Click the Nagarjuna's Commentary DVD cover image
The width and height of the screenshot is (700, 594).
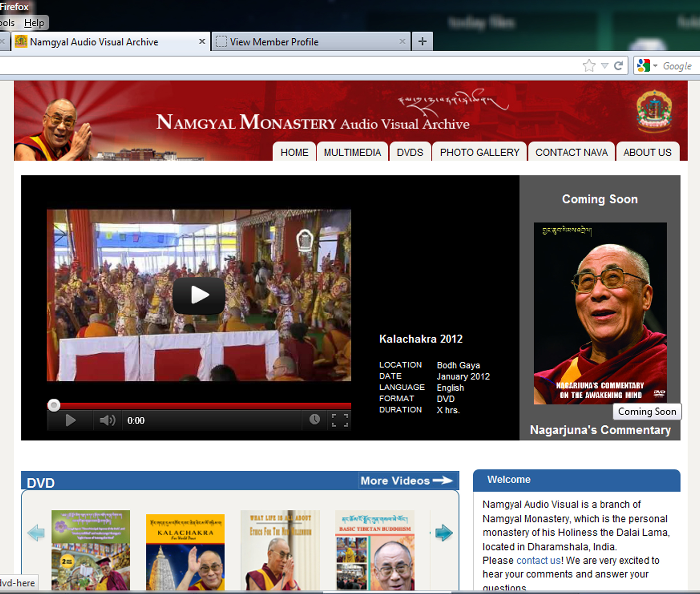600,313
